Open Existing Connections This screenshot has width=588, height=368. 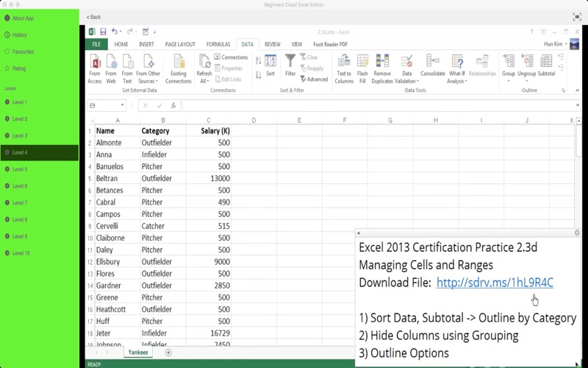179,69
